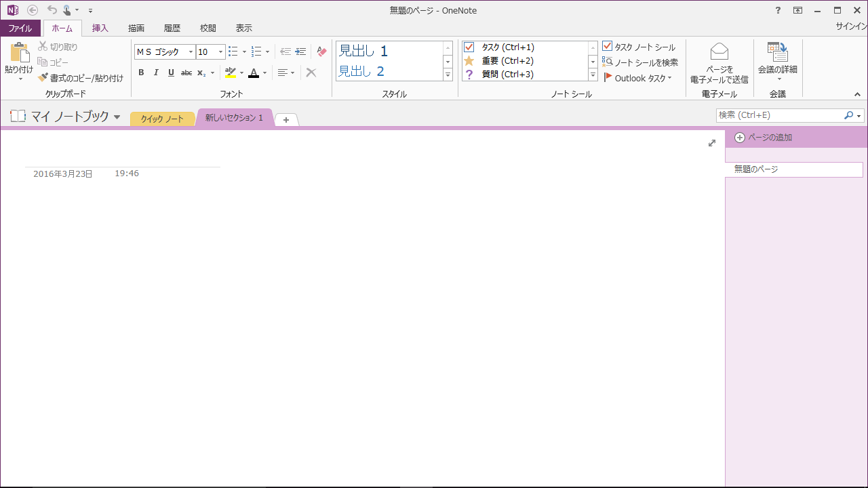Screen dimensions: 868x488
Task: Apply Italic formatting
Action: 156,73
